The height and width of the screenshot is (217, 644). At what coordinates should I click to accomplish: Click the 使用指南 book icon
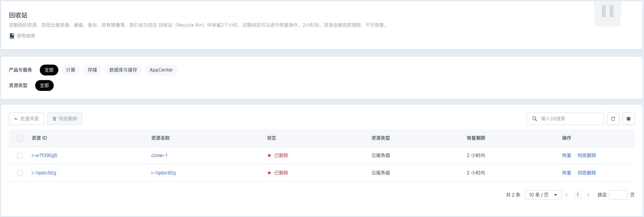(x=12, y=36)
